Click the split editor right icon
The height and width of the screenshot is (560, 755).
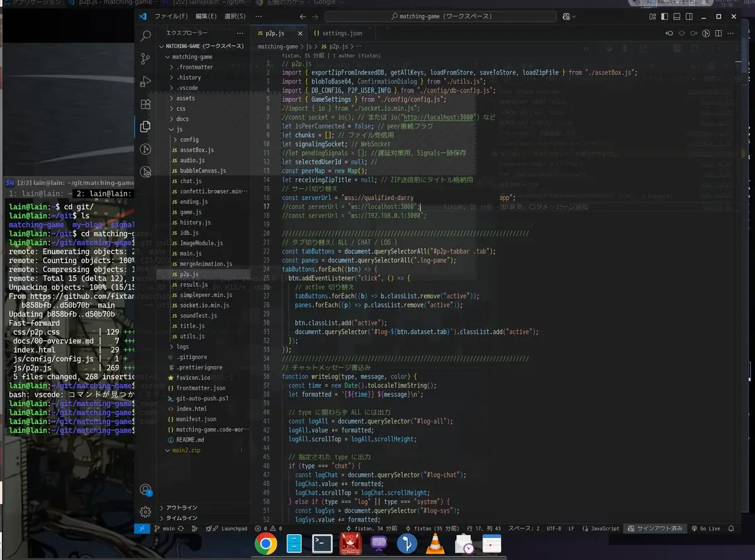point(718,33)
